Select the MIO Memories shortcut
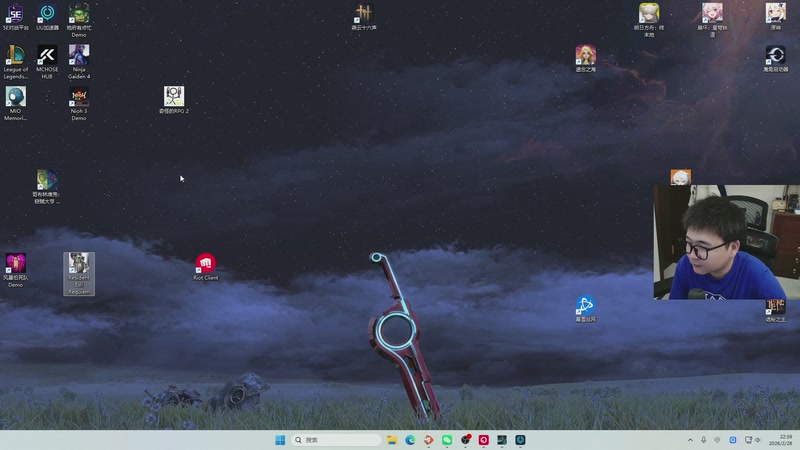Image resolution: width=800 pixels, height=450 pixels. pyautogui.click(x=15, y=104)
